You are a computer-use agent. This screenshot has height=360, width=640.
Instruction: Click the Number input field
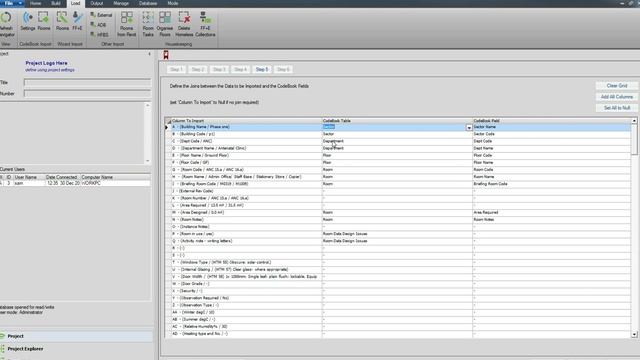(87, 93)
